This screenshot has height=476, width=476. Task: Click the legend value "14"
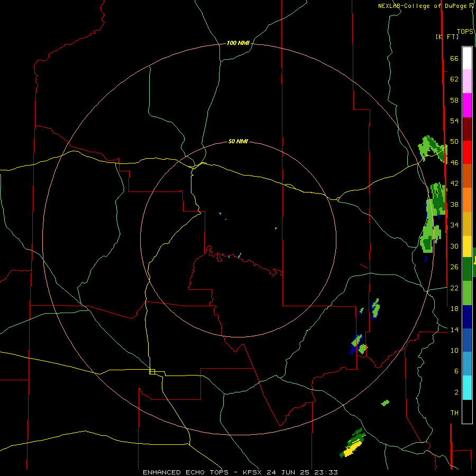click(454, 329)
